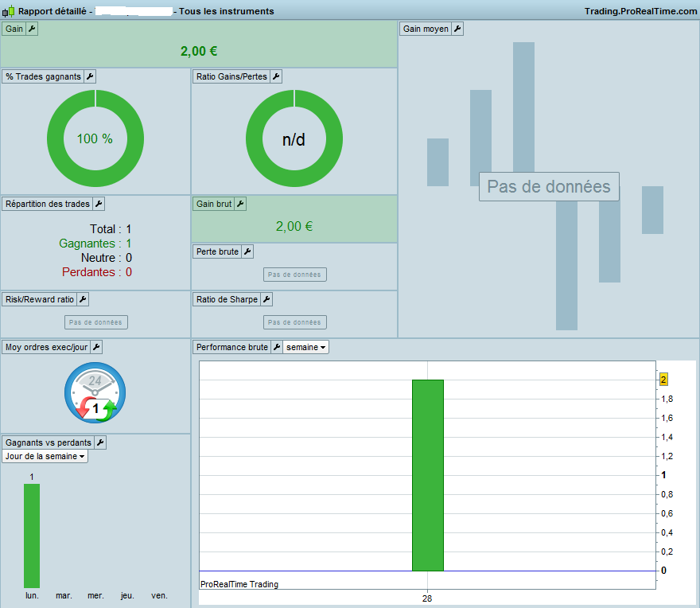Click the Gain moyen label button
This screenshot has height=608, width=700.
coord(426,29)
